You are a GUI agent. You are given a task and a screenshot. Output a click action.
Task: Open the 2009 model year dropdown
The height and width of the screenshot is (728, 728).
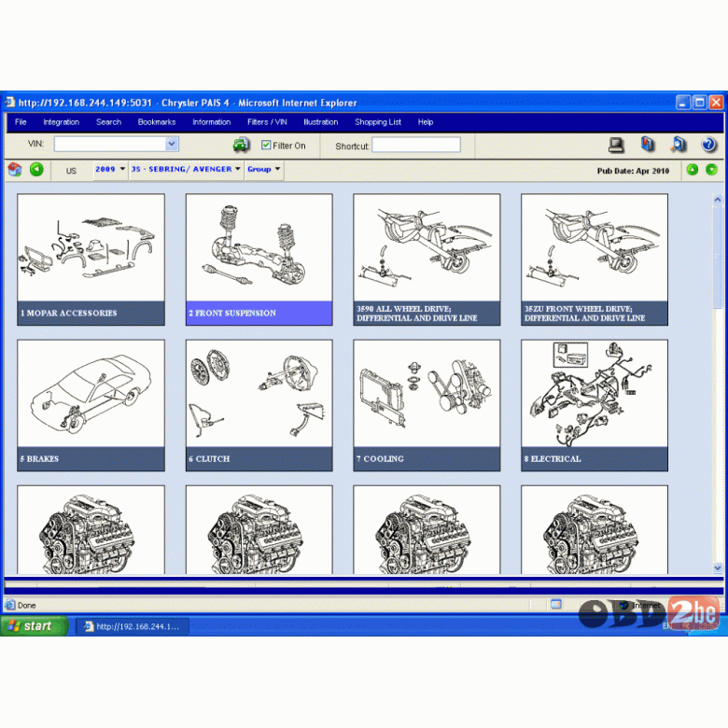110,169
